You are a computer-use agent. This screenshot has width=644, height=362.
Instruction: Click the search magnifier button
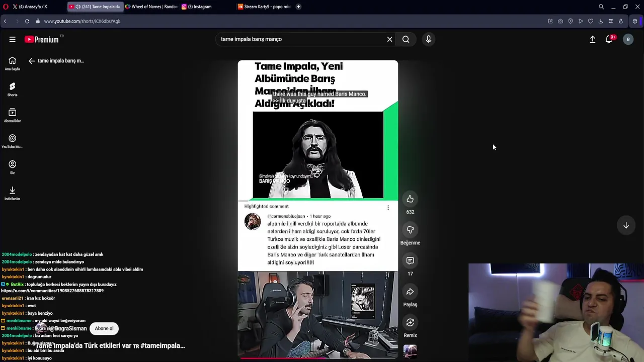click(406, 39)
